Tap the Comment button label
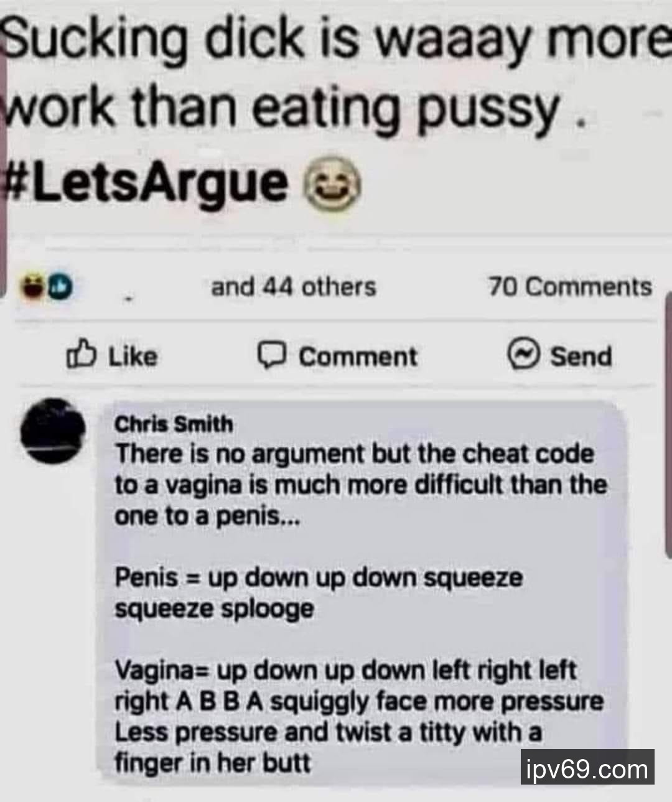 [358, 357]
